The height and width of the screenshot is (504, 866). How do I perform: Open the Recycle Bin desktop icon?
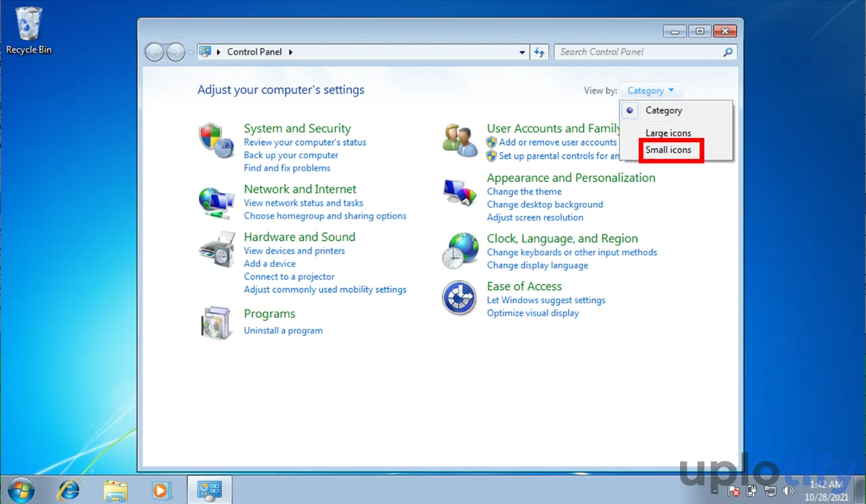28,30
